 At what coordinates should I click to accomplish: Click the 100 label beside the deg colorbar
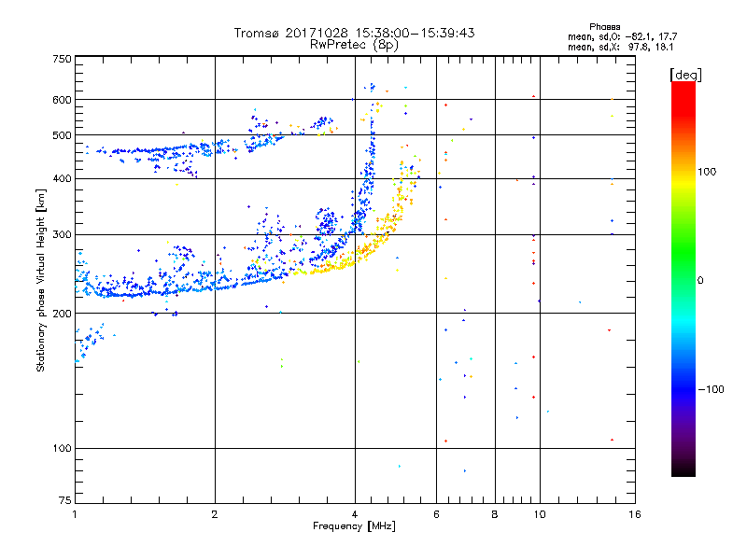coord(707,172)
